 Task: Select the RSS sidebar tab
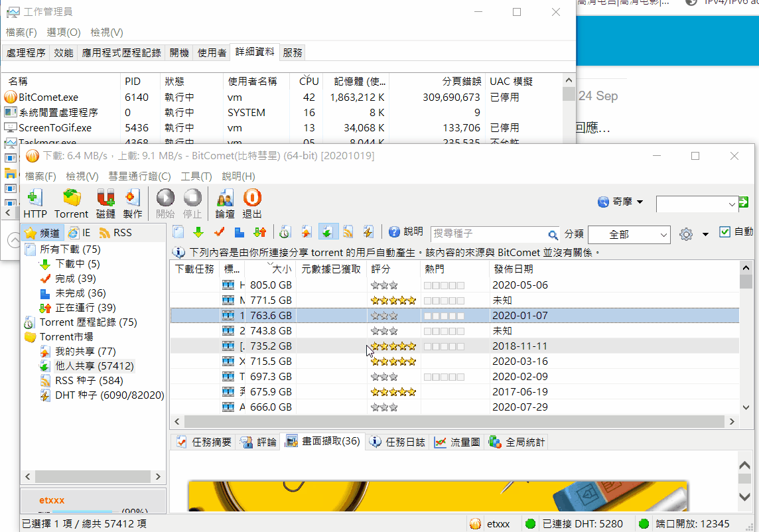tap(115, 233)
